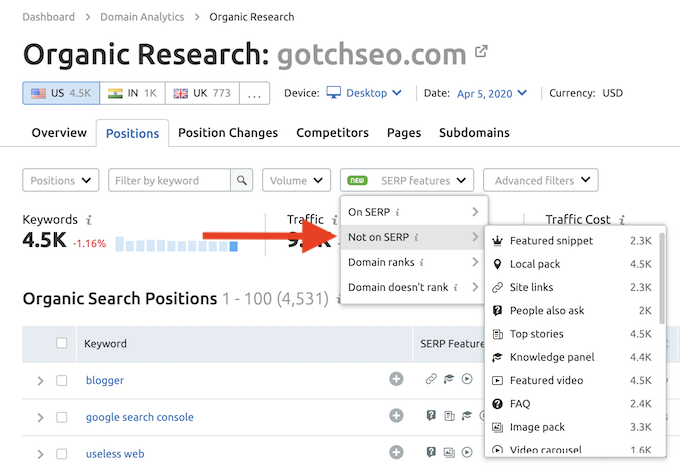Check the box for blogger keyword

click(x=62, y=380)
